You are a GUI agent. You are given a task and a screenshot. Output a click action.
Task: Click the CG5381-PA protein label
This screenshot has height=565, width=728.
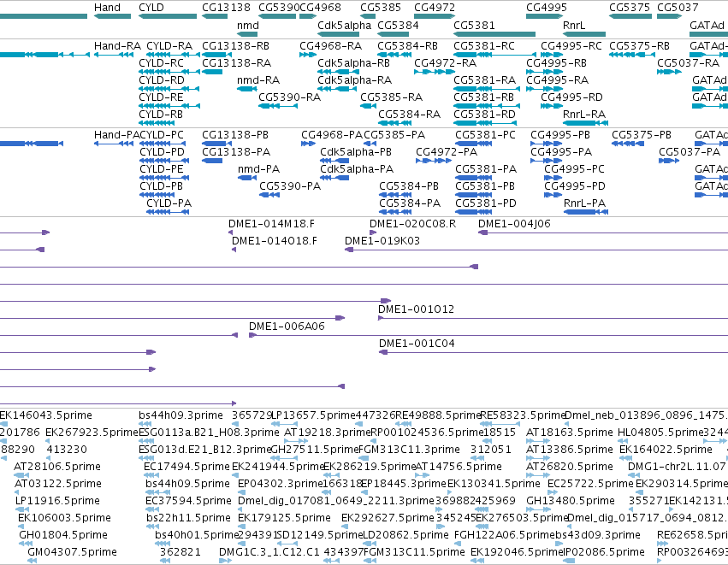[x=486, y=169]
